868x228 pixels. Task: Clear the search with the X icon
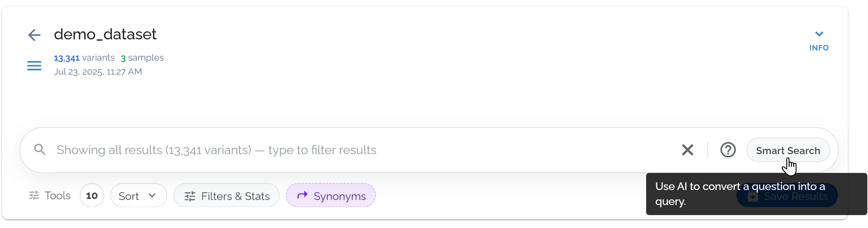[687, 150]
